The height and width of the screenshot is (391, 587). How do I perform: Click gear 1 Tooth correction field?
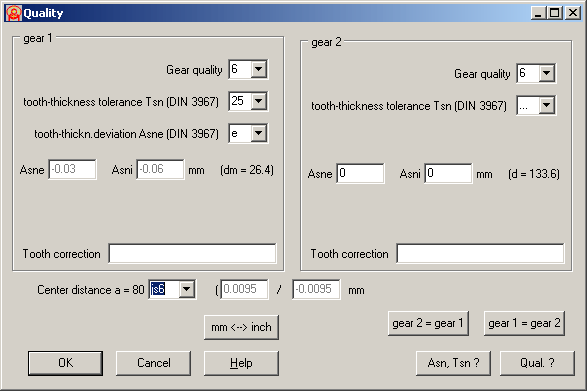(192, 254)
